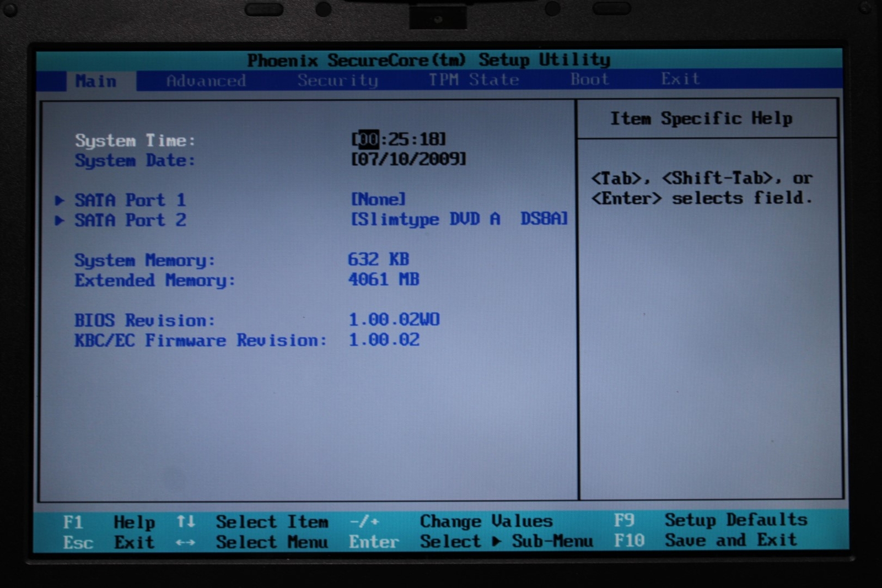Click the Extended Memory label
The width and height of the screenshot is (882, 588).
[x=155, y=280]
